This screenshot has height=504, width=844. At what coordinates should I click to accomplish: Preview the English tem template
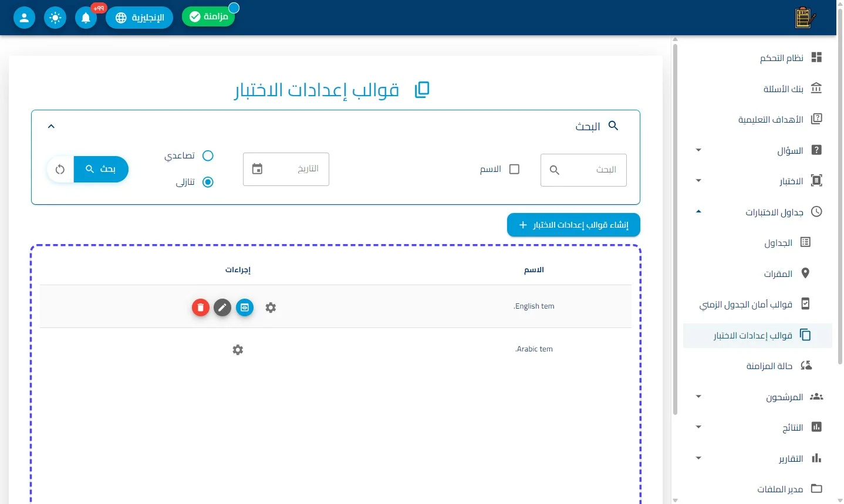[x=245, y=307]
